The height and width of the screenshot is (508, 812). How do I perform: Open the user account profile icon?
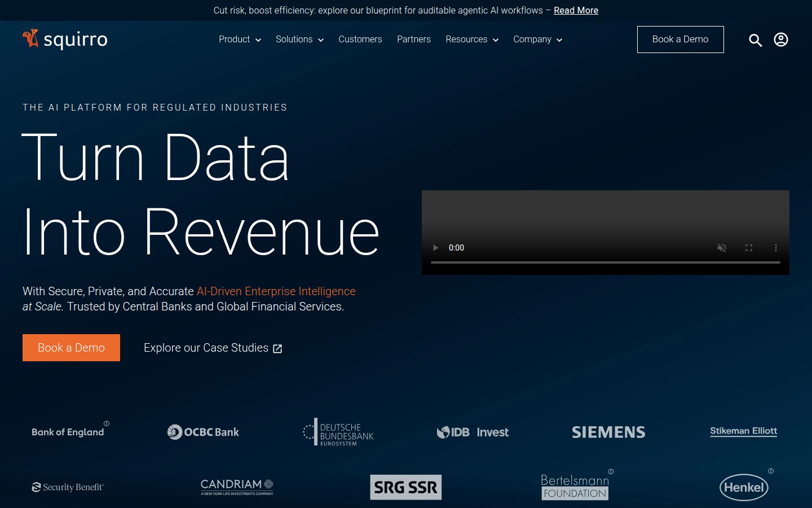[x=780, y=40]
